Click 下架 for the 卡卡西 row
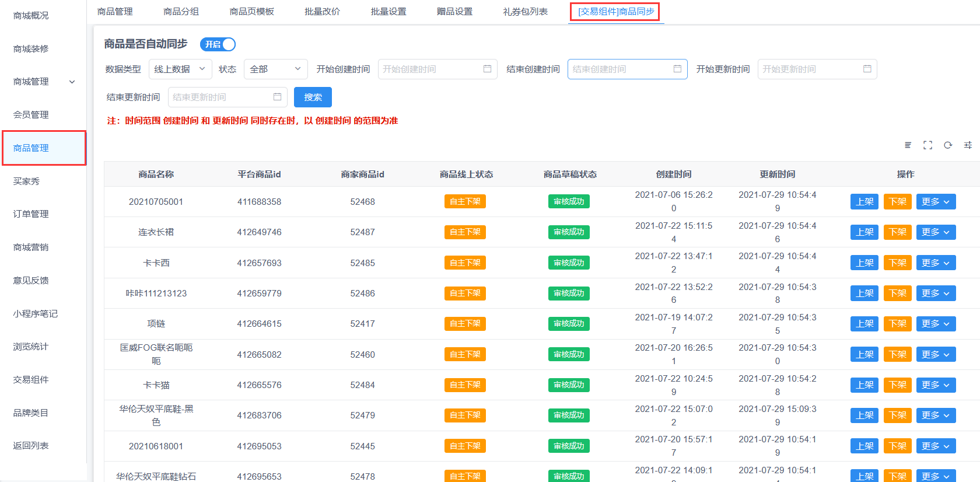The width and height of the screenshot is (980, 482). coord(897,263)
